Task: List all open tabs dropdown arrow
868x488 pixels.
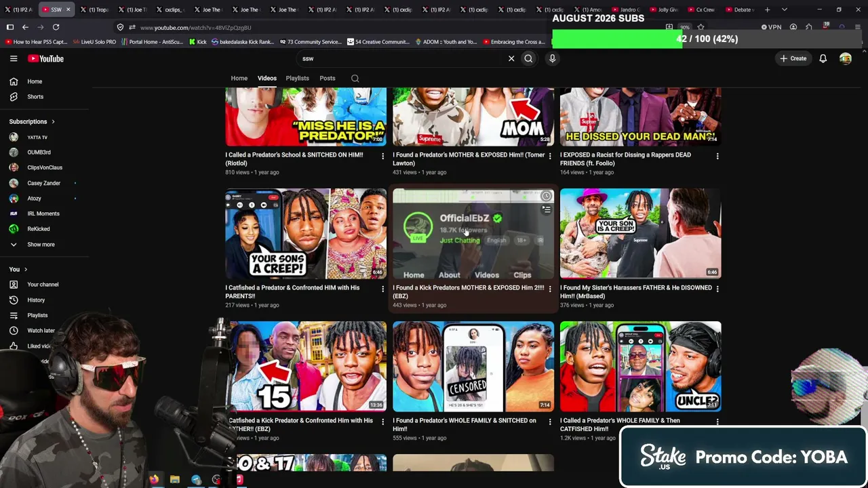Action: tap(784, 9)
